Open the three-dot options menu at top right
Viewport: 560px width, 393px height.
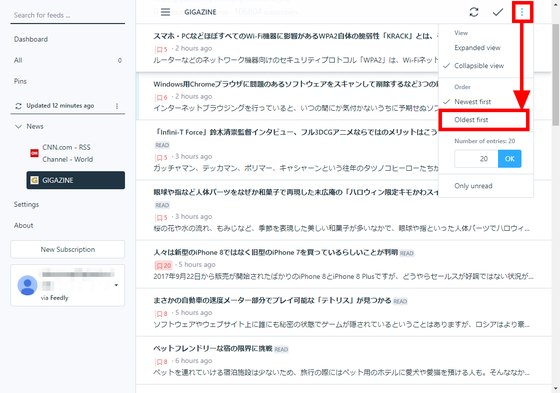[x=522, y=12]
